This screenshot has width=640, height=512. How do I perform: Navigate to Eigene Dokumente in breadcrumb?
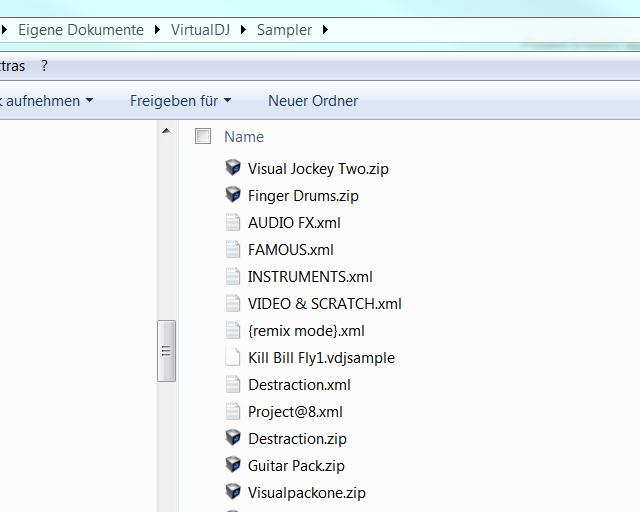(x=81, y=30)
